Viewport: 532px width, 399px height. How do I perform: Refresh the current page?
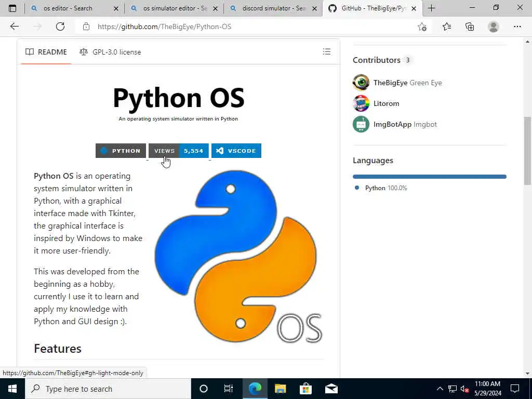coord(60,26)
